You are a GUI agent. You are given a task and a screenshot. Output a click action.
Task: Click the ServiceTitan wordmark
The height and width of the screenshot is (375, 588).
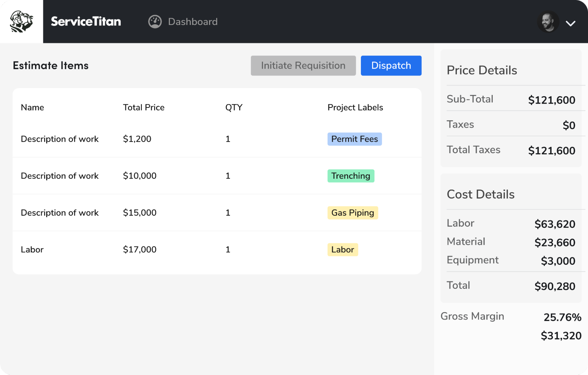click(86, 22)
